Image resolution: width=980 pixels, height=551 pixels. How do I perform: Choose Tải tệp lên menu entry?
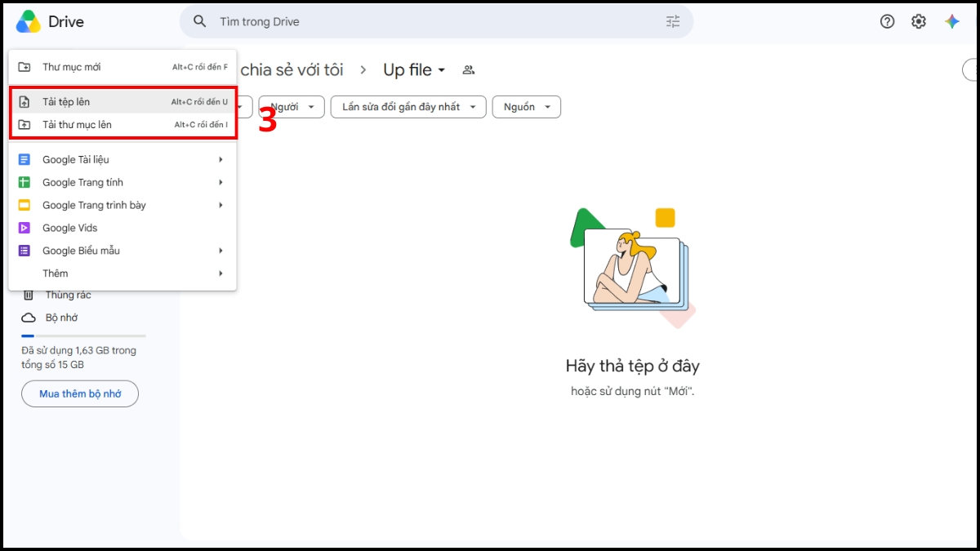122,102
